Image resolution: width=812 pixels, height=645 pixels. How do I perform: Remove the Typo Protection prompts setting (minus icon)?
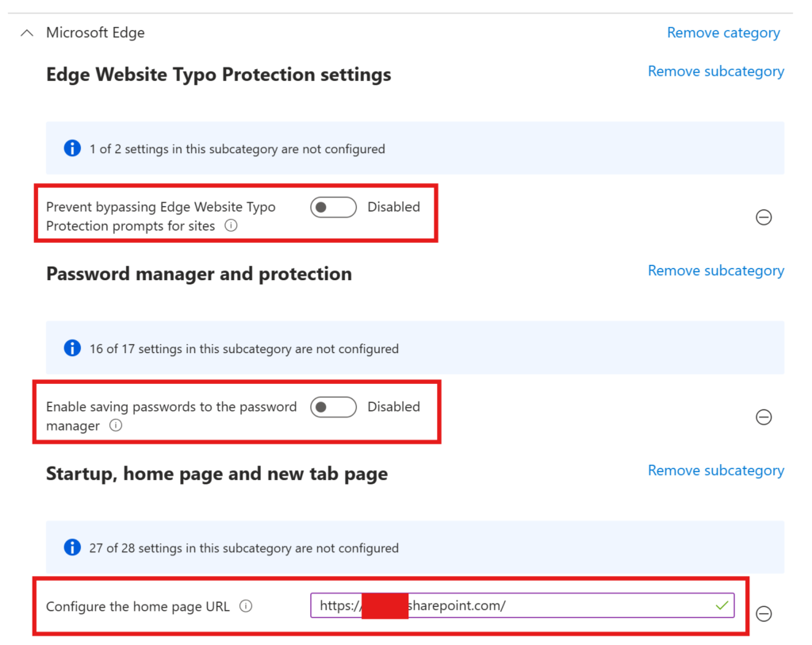[764, 217]
